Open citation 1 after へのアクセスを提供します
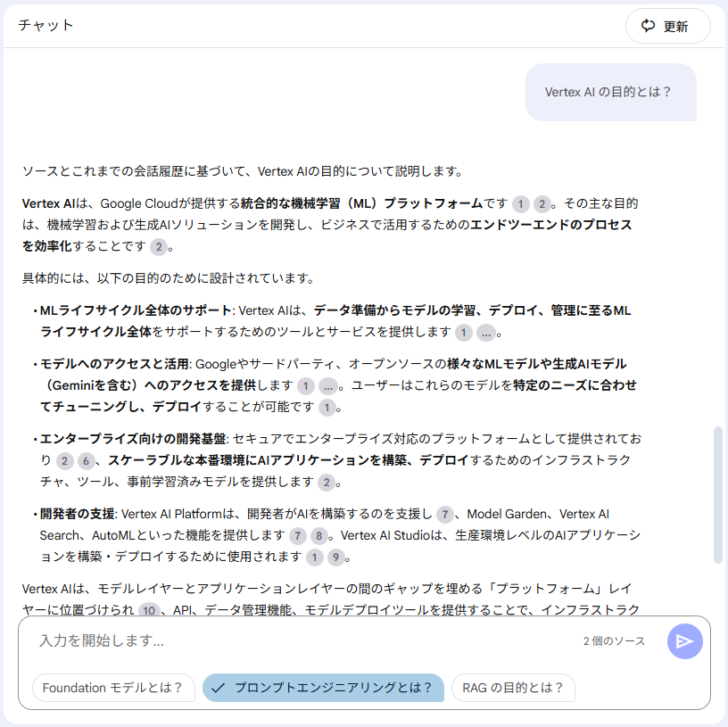 tap(305, 386)
